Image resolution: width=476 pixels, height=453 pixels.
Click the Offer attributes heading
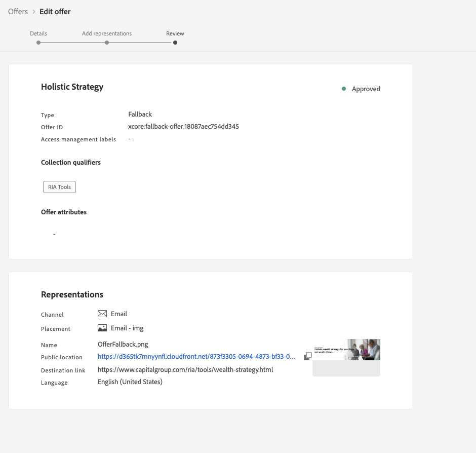(x=64, y=212)
